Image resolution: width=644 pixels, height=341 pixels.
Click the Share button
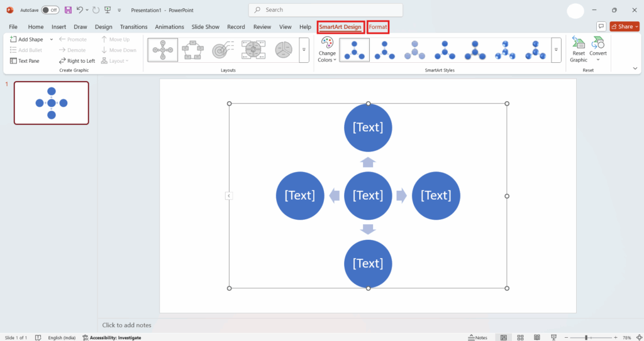625,27
